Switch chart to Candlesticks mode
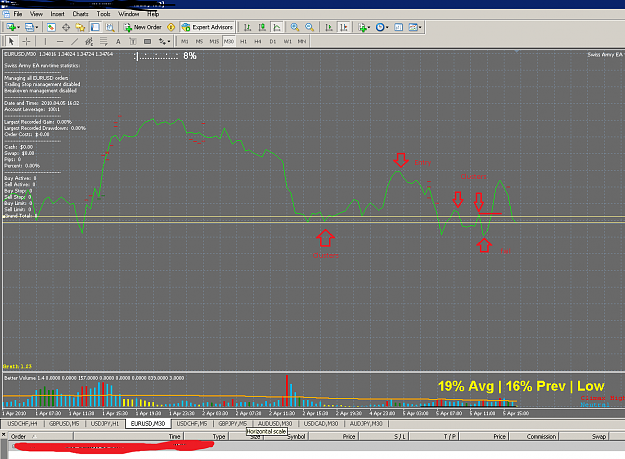 [x=262, y=27]
